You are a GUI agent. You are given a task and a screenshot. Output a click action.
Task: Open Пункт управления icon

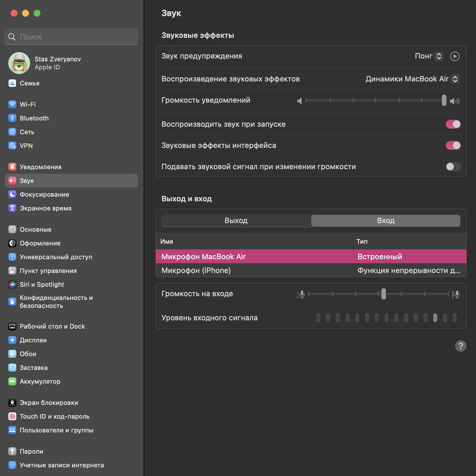[12, 271]
